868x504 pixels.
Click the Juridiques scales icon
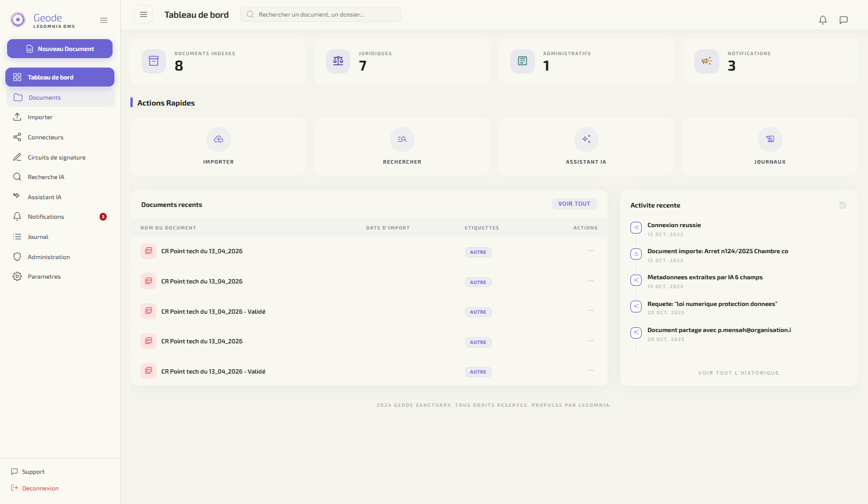pyautogui.click(x=338, y=61)
